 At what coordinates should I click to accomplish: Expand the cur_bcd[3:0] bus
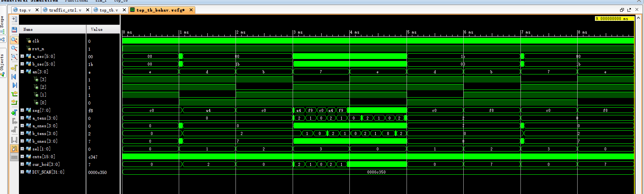tap(22, 164)
